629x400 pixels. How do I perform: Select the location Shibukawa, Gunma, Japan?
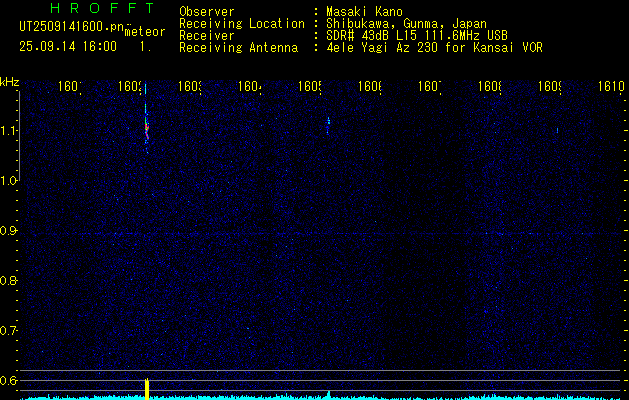click(x=406, y=24)
